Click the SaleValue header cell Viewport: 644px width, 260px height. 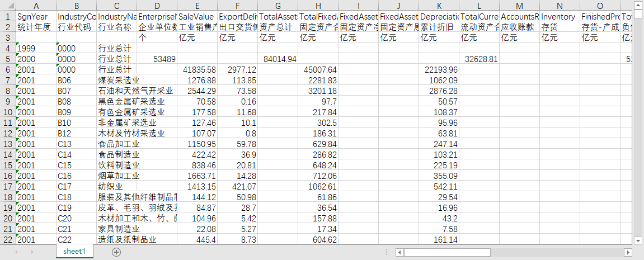[x=197, y=17]
